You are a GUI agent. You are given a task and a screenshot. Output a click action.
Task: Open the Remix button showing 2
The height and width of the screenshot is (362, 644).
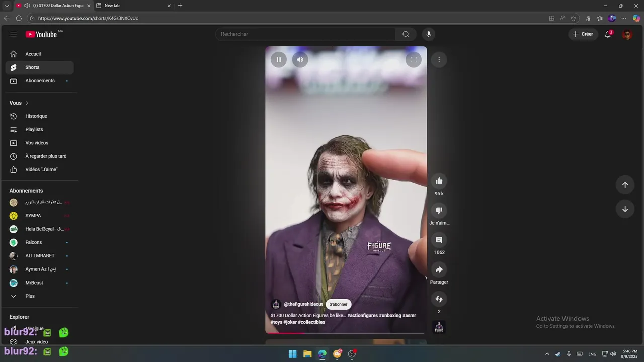click(x=439, y=299)
